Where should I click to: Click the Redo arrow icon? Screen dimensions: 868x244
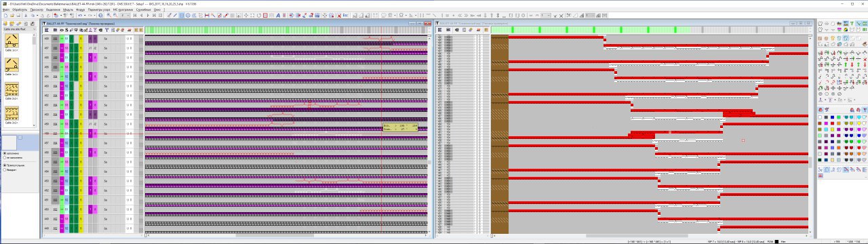(90, 16)
